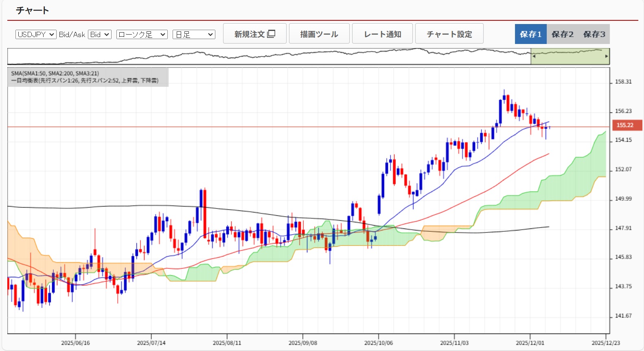Viewport: 644px width, 351px height.
Task: Click the 2025/10/06 date axis label
Action: click(x=378, y=343)
